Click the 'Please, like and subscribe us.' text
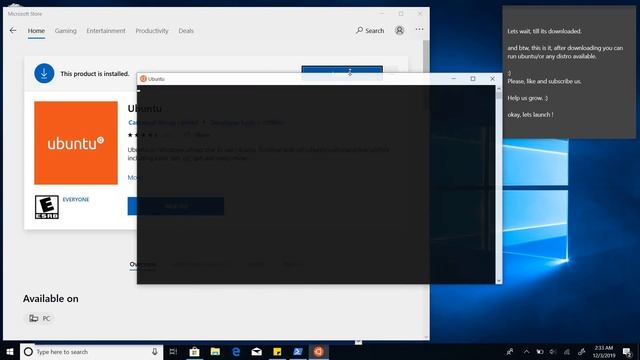This screenshot has height=360, width=640. pos(544,81)
